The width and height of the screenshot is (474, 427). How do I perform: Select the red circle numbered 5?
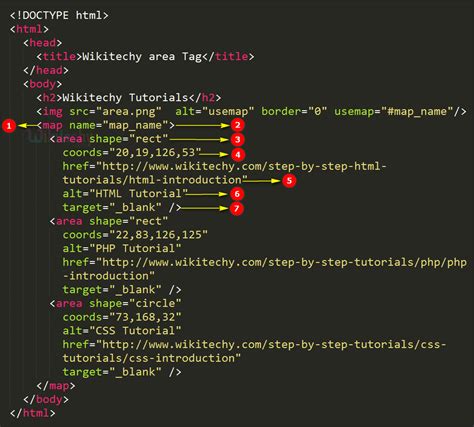[x=289, y=181]
